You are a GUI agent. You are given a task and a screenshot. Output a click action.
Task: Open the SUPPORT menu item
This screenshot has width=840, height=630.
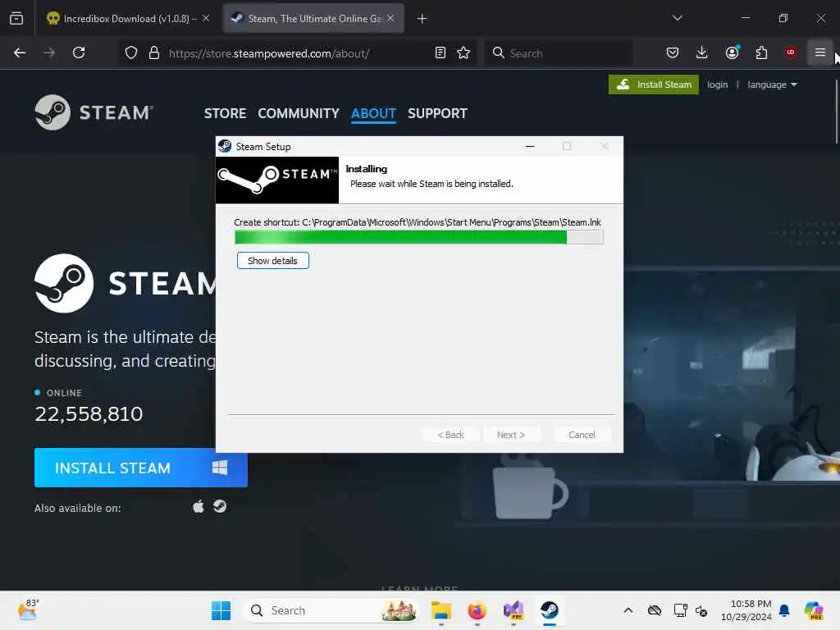point(438,113)
